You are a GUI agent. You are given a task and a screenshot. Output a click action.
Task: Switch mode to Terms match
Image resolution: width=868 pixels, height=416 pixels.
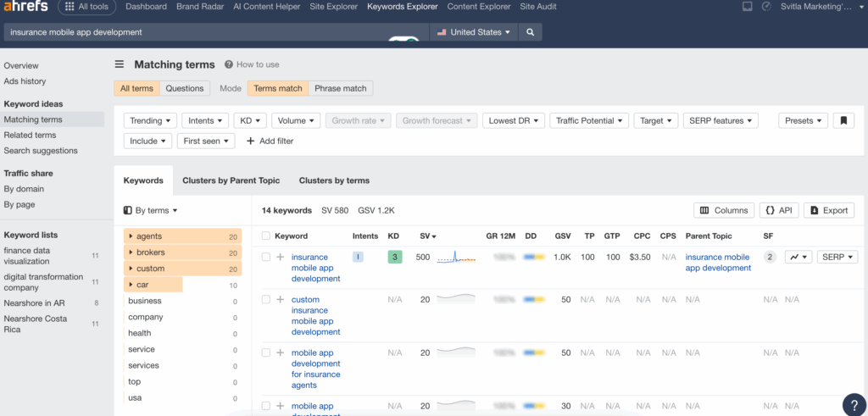[278, 88]
